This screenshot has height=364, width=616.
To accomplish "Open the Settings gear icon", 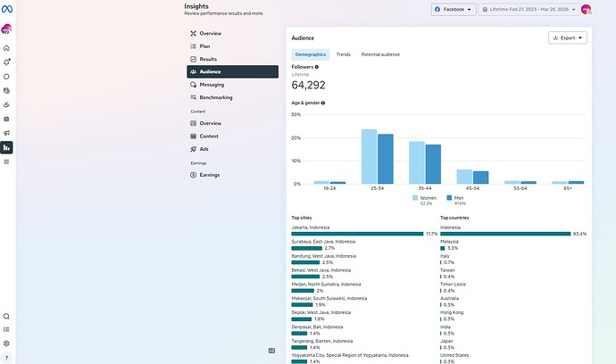I will coord(7,343).
